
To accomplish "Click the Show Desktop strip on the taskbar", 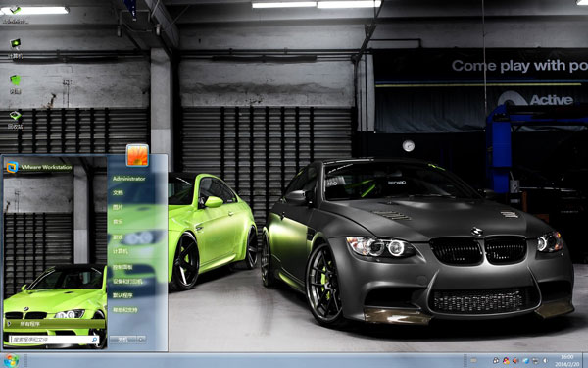I will coord(585,360).
